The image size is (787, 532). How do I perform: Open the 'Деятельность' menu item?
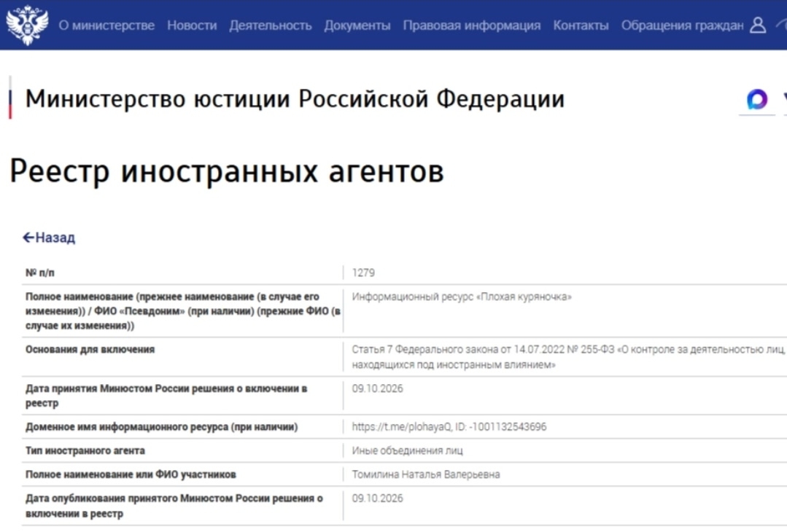pos(271,26)
